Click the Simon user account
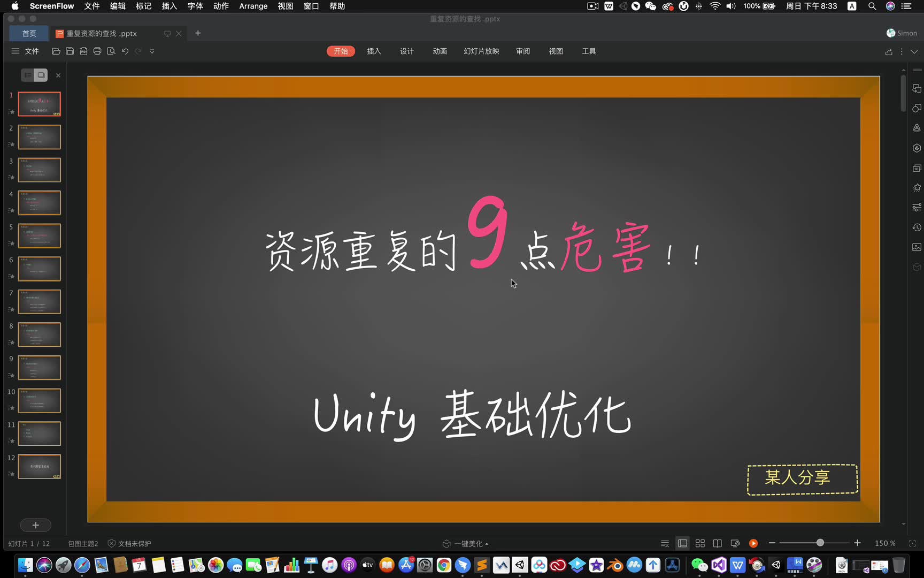This screenshot has height=578, width=924. (x=902, y=33)
